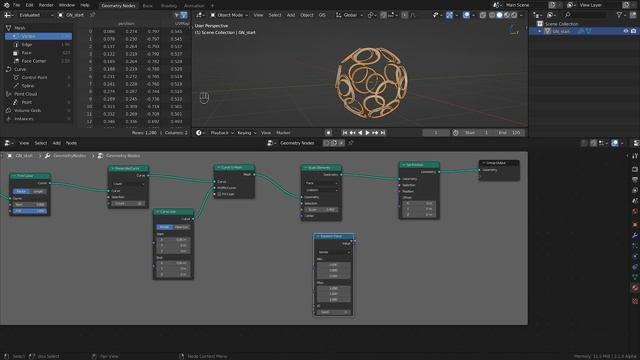Click the current frame number field
Screen dimensions: 640x360
(436, 133)
